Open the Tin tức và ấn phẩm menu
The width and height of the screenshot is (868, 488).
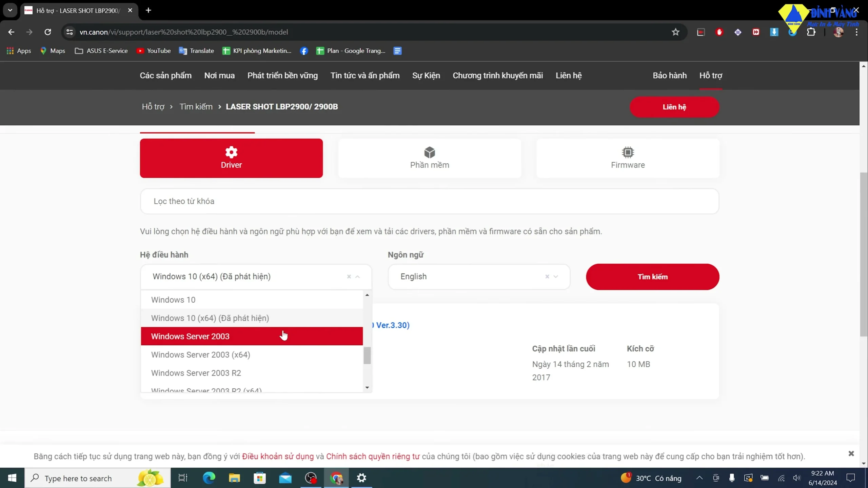(x=365, y=76)
